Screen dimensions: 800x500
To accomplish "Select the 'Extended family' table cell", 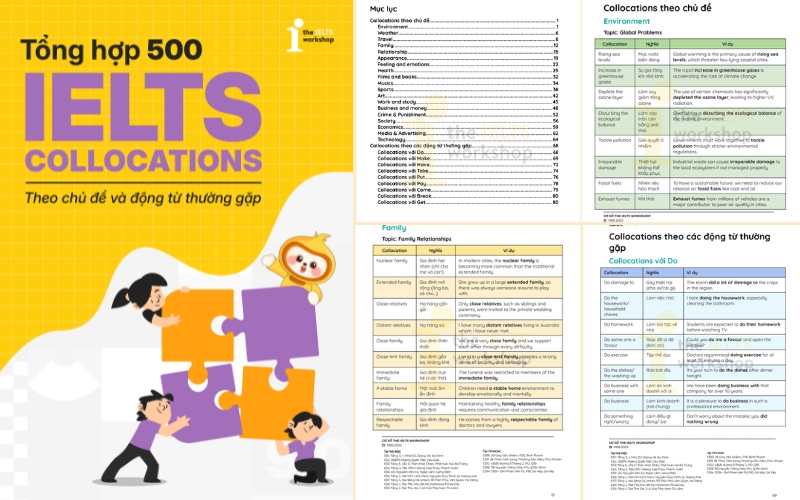I will click(x=395, y=288).
